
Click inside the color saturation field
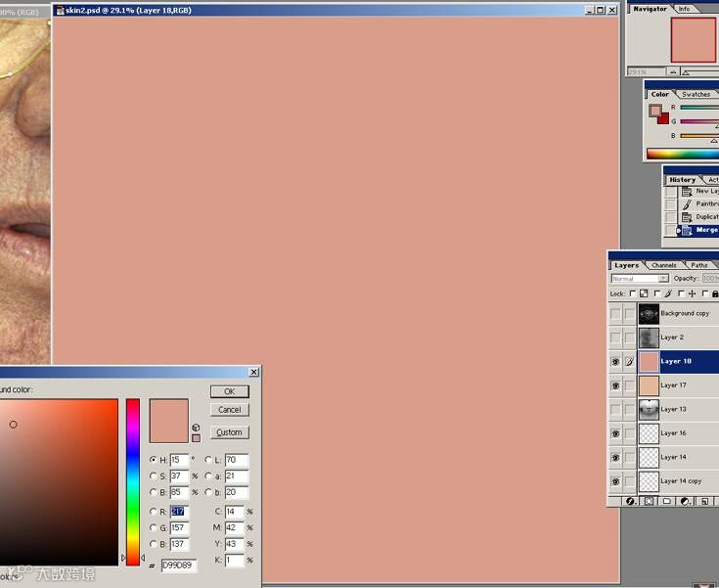(x=59, y=481)
